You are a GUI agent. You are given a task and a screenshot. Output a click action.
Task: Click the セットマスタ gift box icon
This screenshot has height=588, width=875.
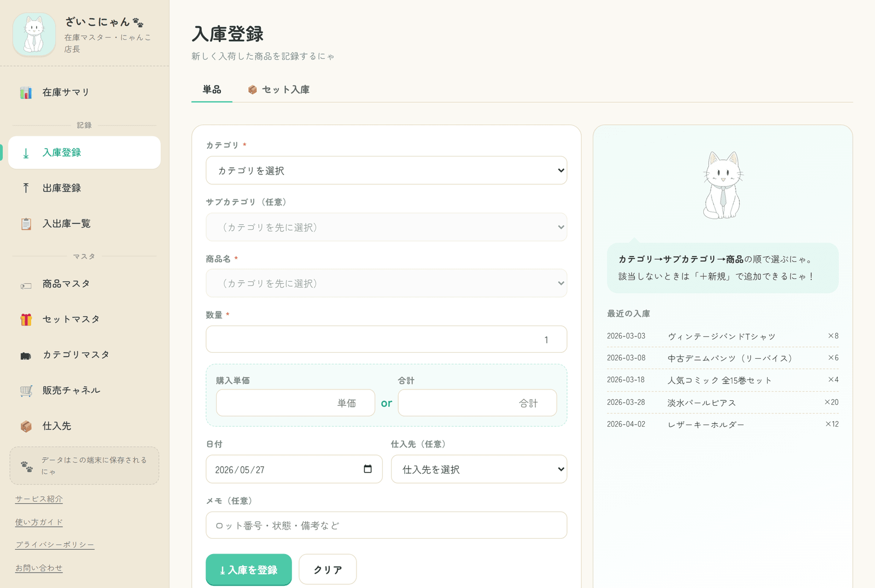click(26, 319)
